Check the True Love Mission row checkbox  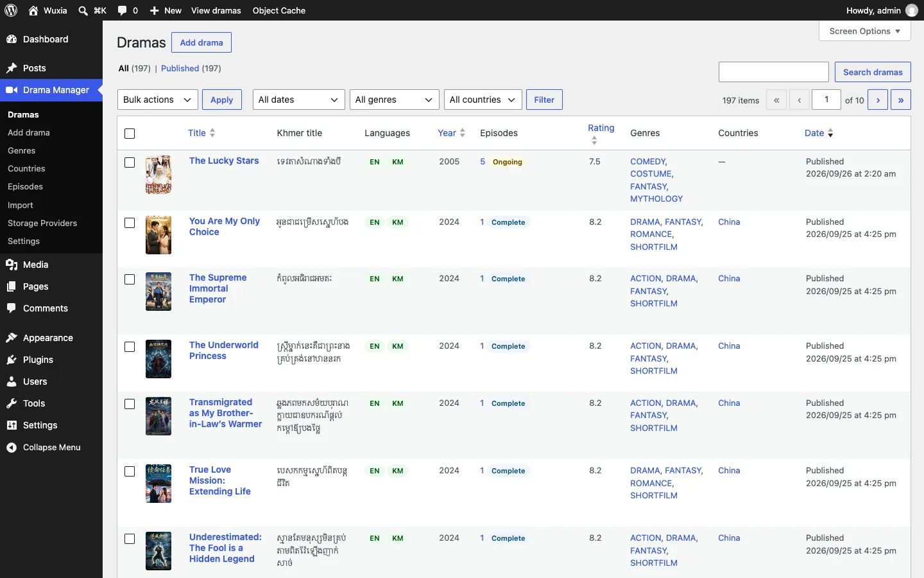(130, 471)
